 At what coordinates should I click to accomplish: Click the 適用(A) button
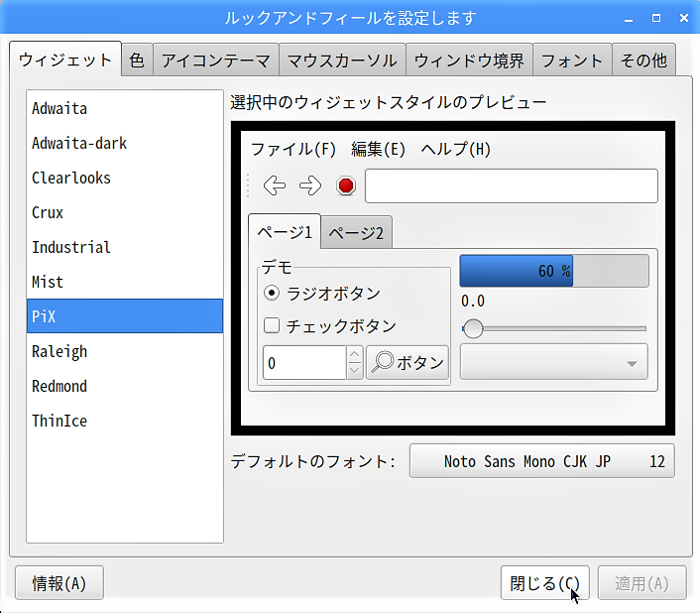pyautogui.click(x=642, y=583)
